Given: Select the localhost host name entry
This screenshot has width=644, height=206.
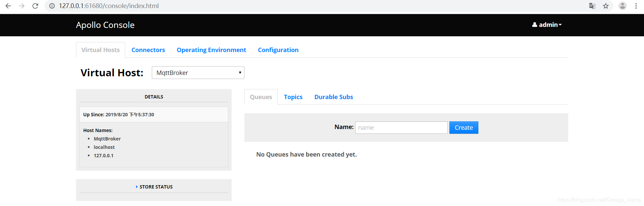Looking at the screenshot, I should [x=104, y=147].
